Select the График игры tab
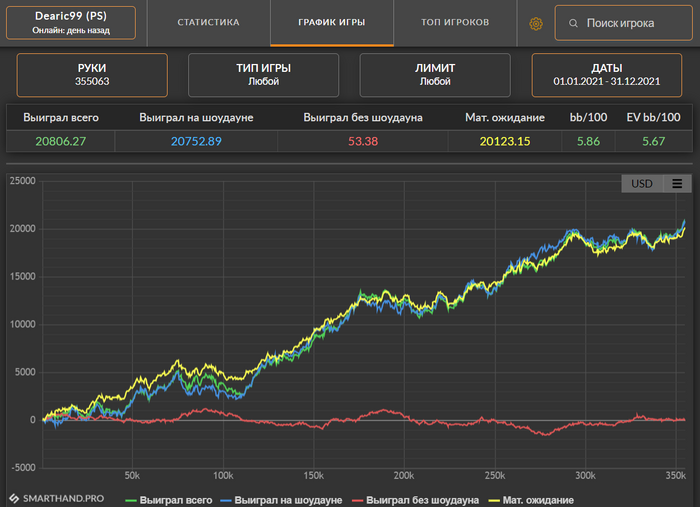The image size is (700, 507). pyautogui.click(x=331, y=22)
